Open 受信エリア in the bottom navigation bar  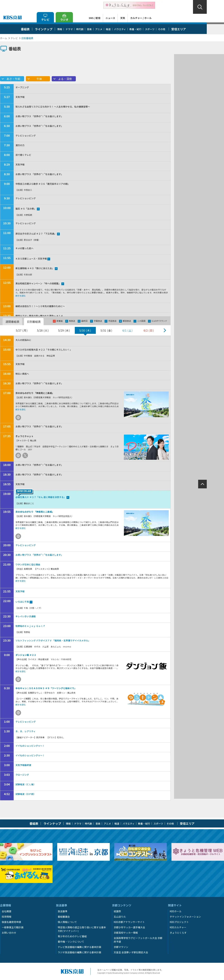tap(187, 824)
